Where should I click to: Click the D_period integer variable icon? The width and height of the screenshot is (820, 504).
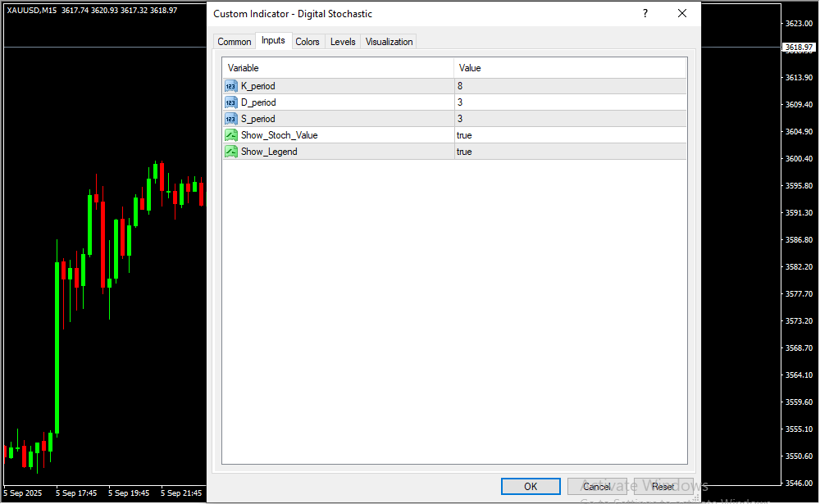click(231, 102)
